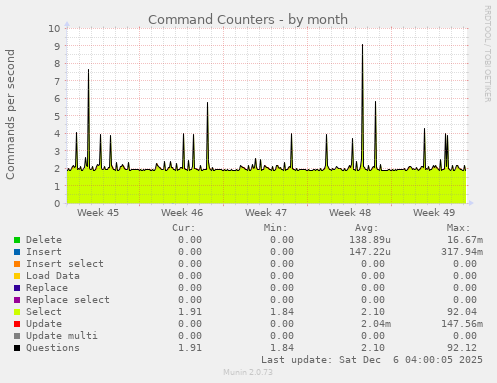Click the 'Questions' legend label
This screenshot has width=497, height=383.
(x=53, y=348)
